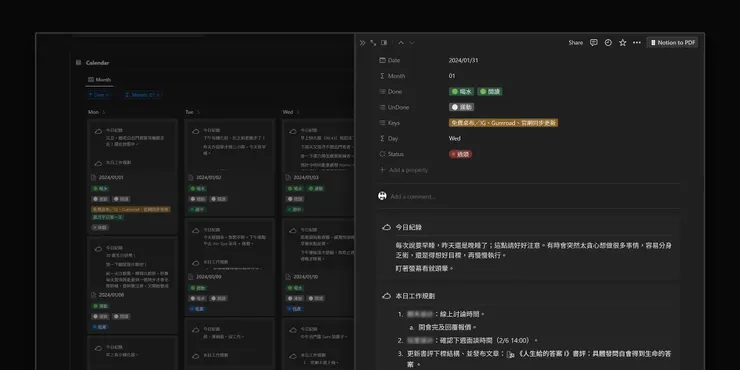The height and width of the screenshot is (370, 740).
Task: Open the red Status tag dropdown
Action: pyautogui.click(x=460, y=154)
